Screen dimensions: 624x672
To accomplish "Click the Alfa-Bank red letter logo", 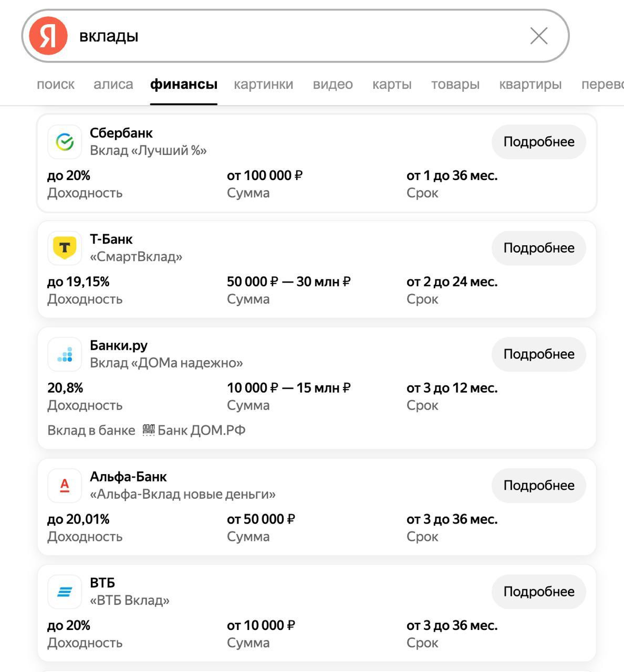I will [x=65, y=486].
